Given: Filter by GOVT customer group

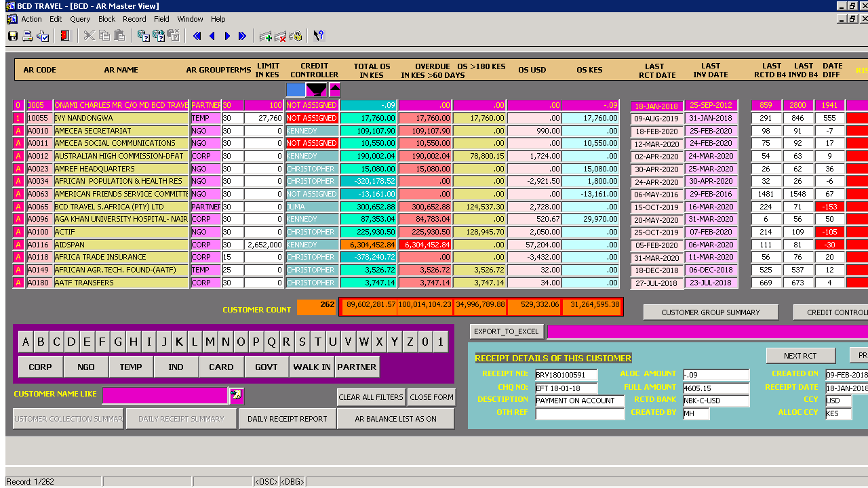Looking at the screenshot, I should tap(267, 367).
